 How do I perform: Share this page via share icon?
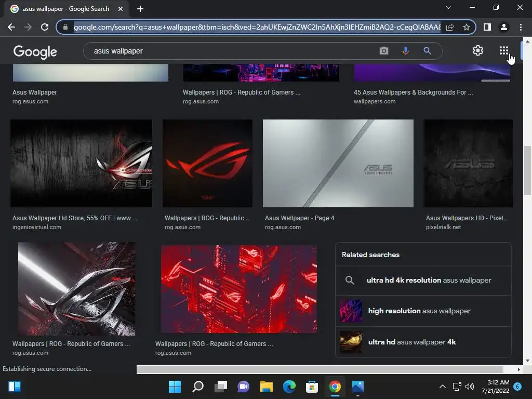[x=450, y=27]
